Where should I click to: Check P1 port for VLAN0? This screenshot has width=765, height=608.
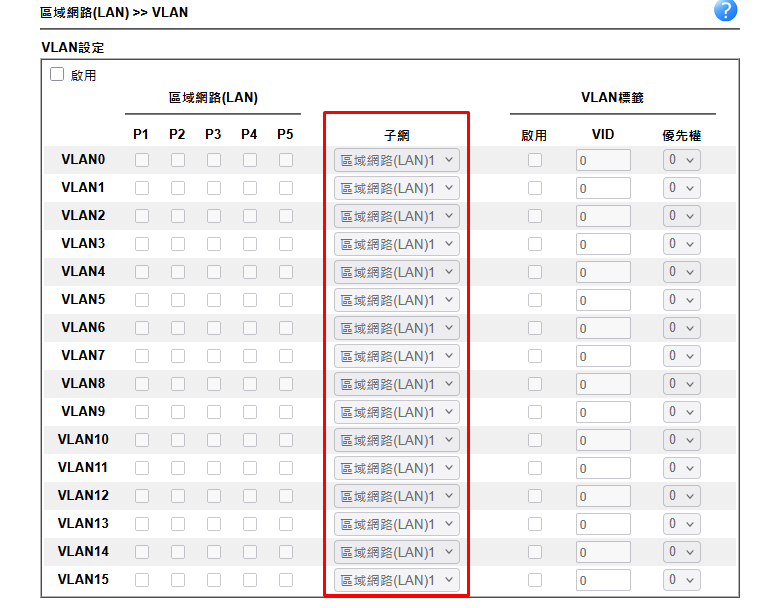(x=141, y=160)
